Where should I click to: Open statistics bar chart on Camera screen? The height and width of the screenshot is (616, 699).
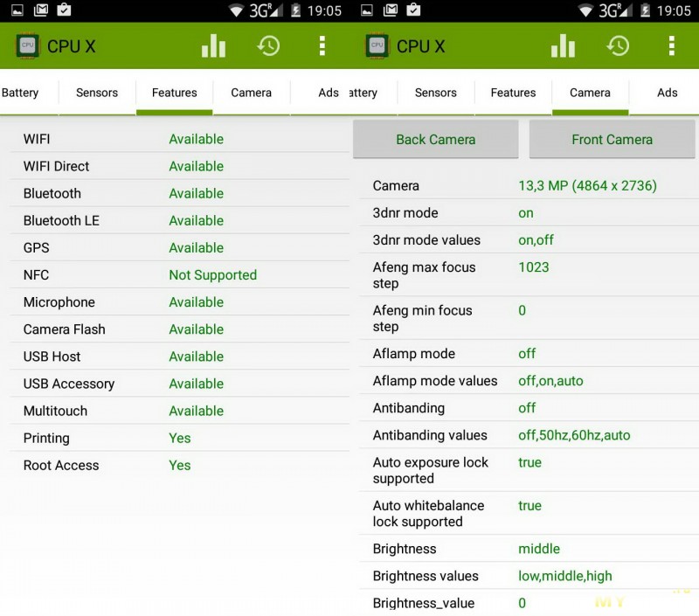click(563, 45)
